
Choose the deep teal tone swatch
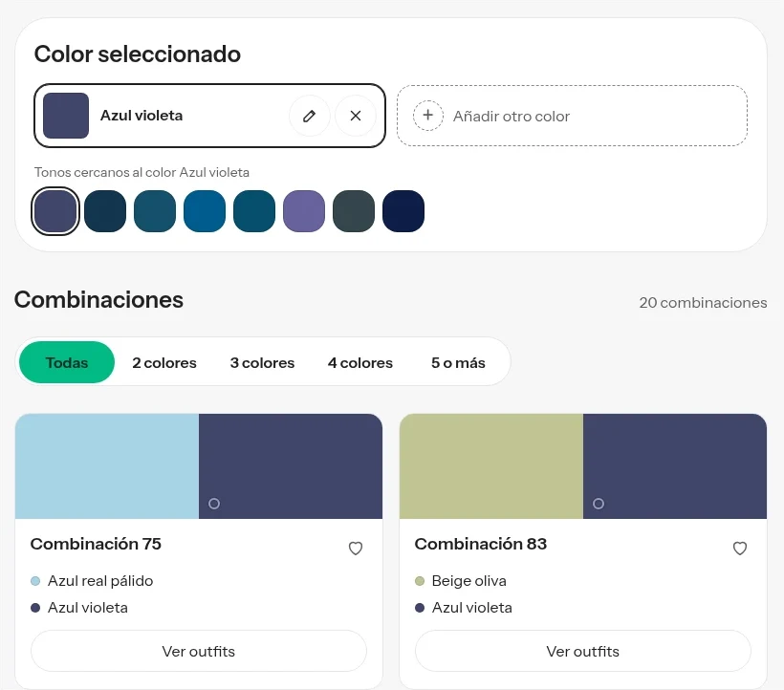coord(254,211)
